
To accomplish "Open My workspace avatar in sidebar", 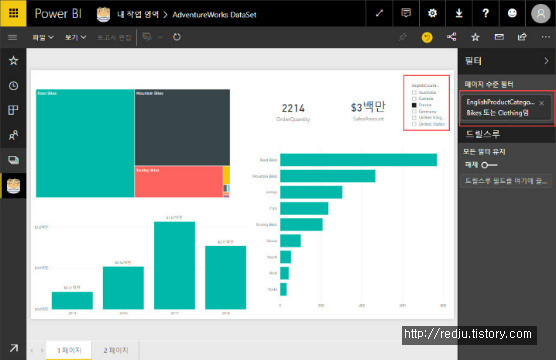I will (13, 185).
